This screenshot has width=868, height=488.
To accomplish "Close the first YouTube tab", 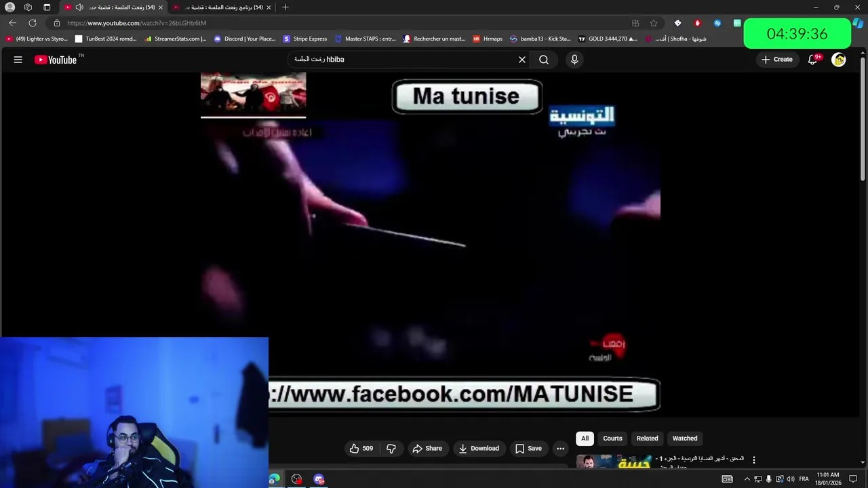I will point(161,7).
